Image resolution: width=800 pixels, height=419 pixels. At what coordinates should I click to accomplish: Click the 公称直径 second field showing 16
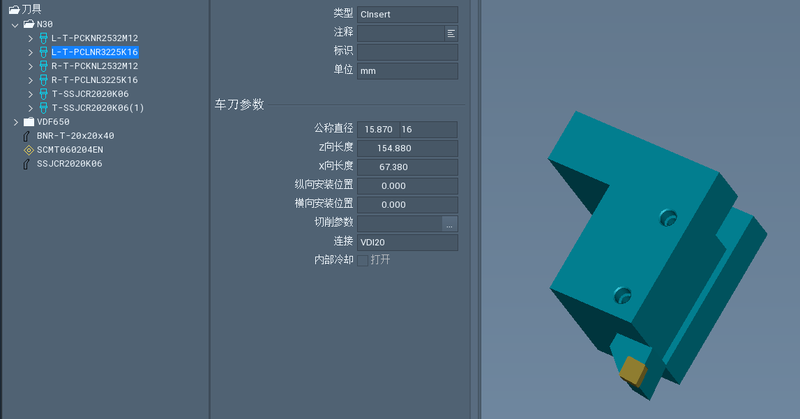428,130
